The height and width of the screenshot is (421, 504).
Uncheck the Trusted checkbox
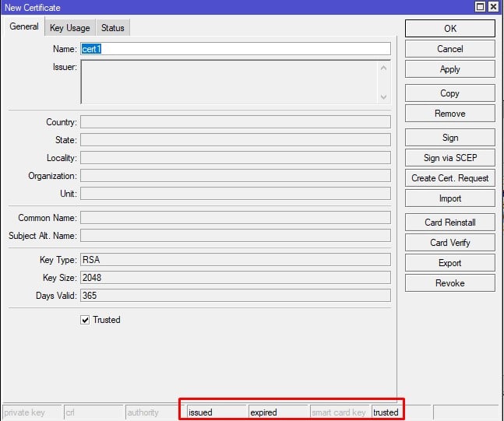click(x=85, y=320)
